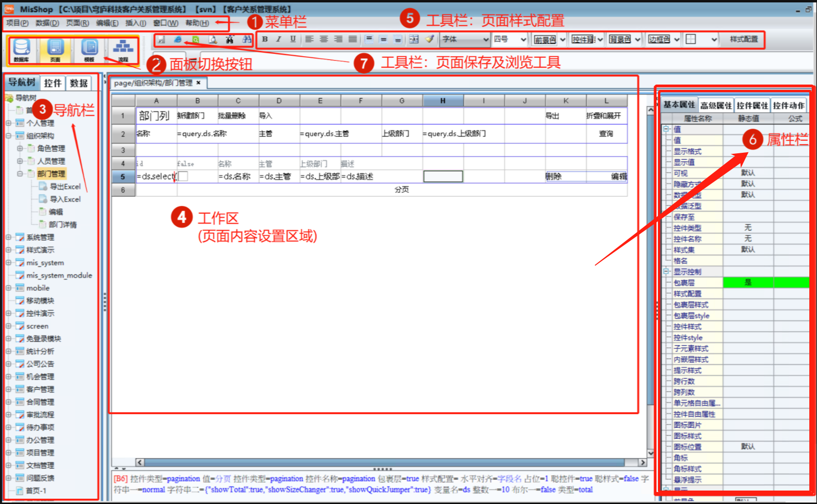Screen dimensions: 817x504
Task: Open the 流程 panel button
Action: point(124,50)
